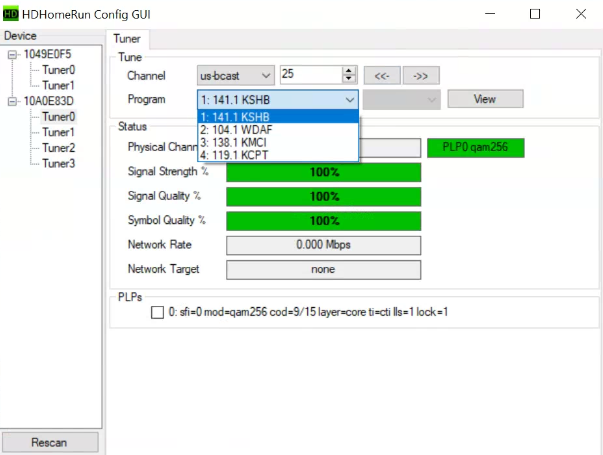Image resolution: width=603 pixels, height=455 pixels.
Task: Click the ->> next channel scan button
Action: pyautogui.click(x=421, y=76)
